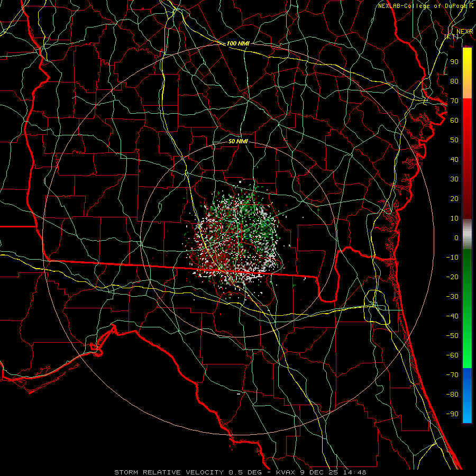The width and height of the screenshot is (476, 476).
Task: Select the "NEXLAB-College of DuPage" header text
Action: pyautogui.click(x=423, y=6)
